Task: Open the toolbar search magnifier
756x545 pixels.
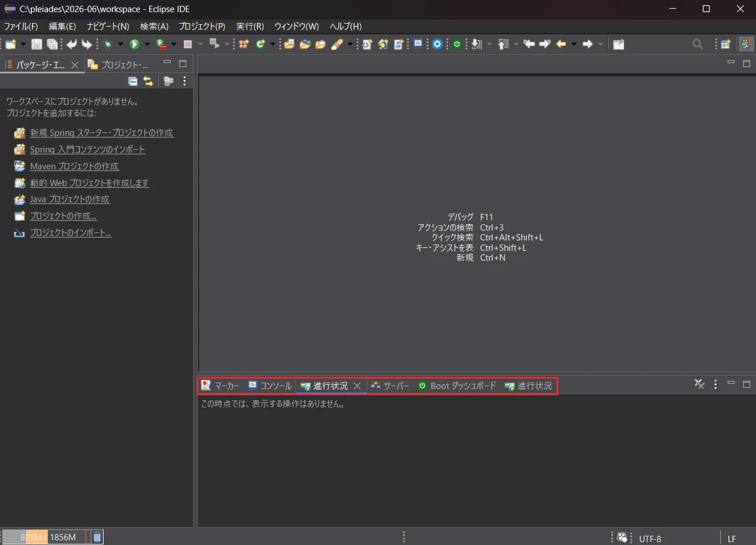Action: (698, 45)
